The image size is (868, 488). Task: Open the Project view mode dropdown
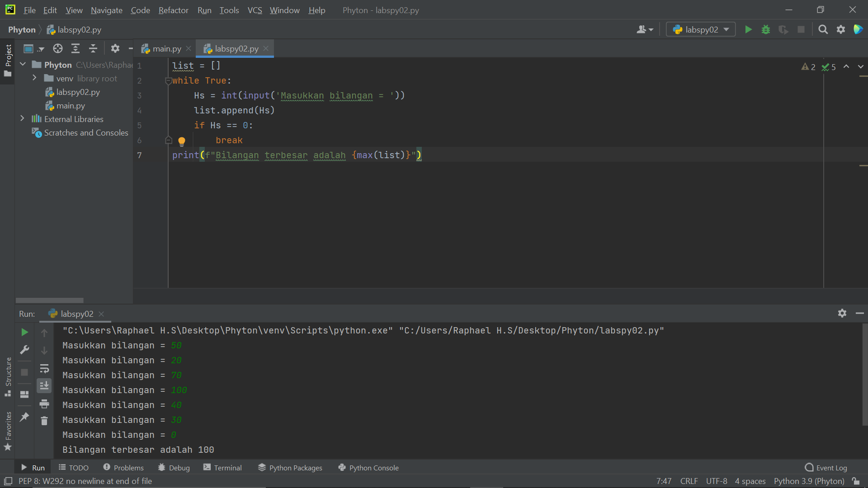click(x=34, y=49)
